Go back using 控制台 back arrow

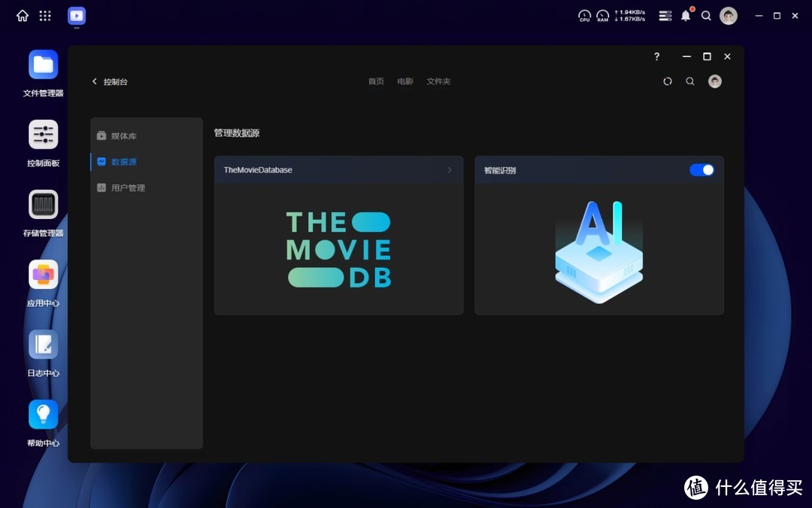pyautogui.click(x=95, y=81)
